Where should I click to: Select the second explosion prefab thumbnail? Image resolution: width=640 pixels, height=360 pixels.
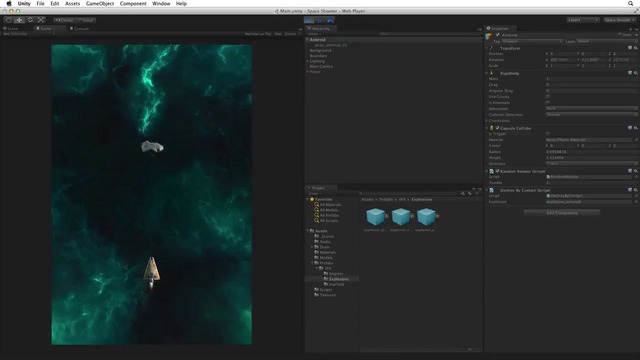click(400, 217)
